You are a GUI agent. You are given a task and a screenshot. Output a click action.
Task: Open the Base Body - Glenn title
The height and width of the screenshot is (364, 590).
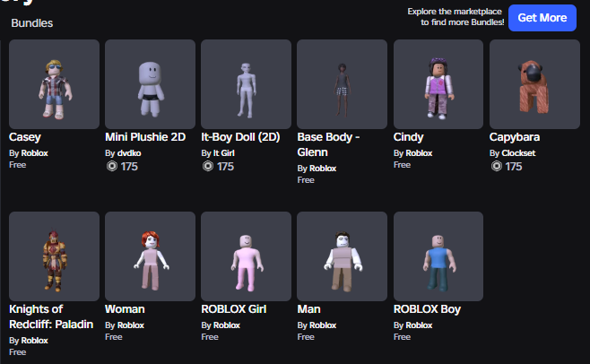click(328, 144)
